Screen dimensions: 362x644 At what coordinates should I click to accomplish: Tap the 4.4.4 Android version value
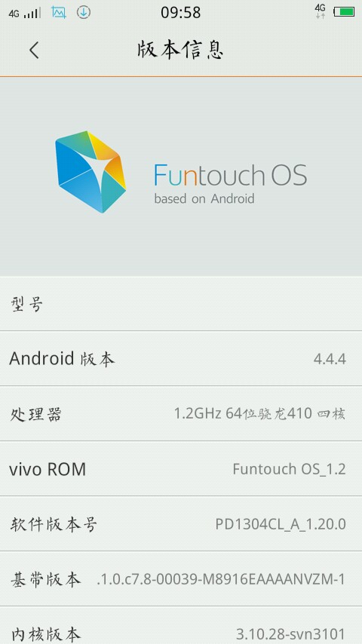(x=330, y=360)
